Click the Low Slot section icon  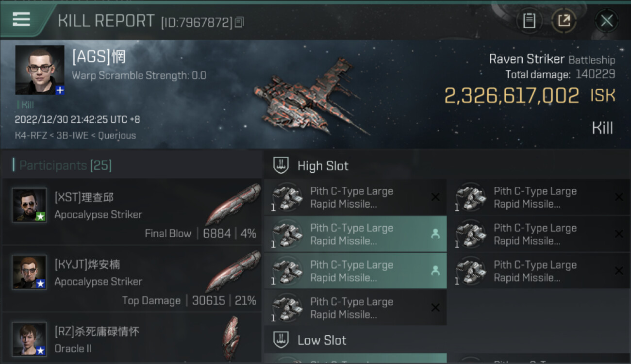(281, 340)
